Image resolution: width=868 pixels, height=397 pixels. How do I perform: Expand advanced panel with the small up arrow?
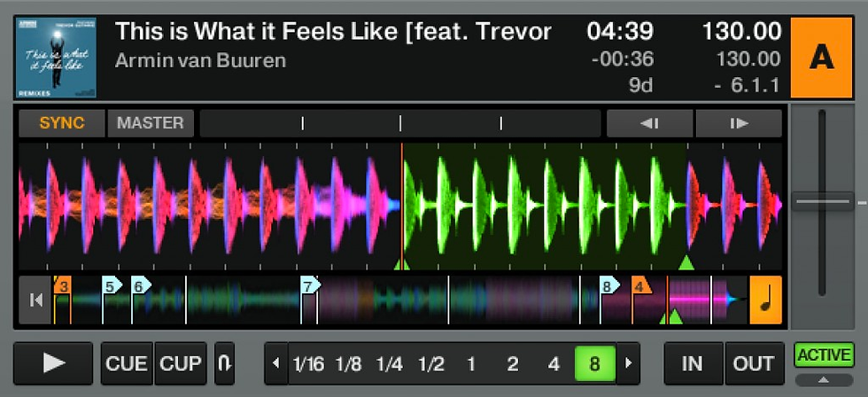coord(825,380)
